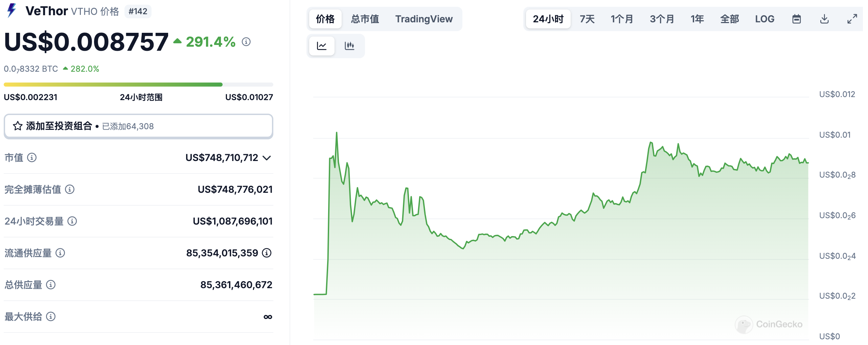Download the chart data
The image size is (868, 345).
[824, 19]
